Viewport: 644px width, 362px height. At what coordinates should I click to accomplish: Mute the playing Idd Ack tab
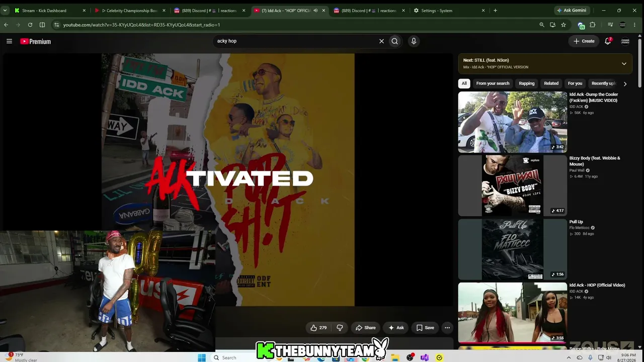[x=315, y=11]
